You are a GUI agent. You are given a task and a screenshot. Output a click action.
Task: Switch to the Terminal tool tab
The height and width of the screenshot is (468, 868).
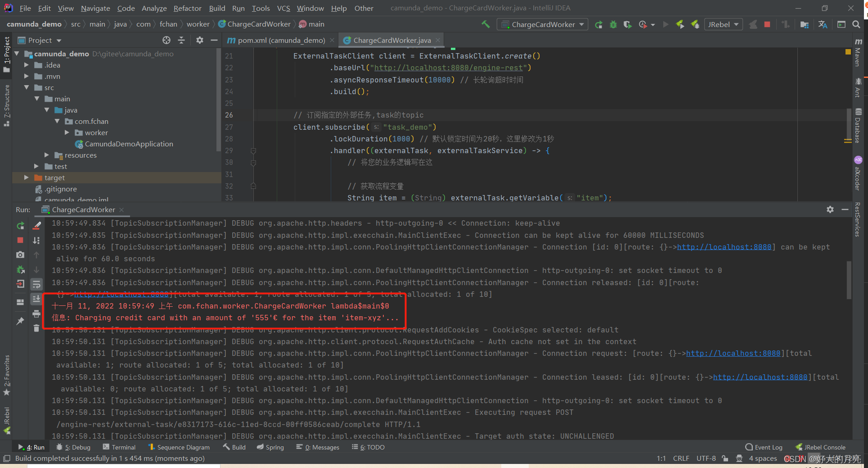pyautogui.click(x=119, y=447)
